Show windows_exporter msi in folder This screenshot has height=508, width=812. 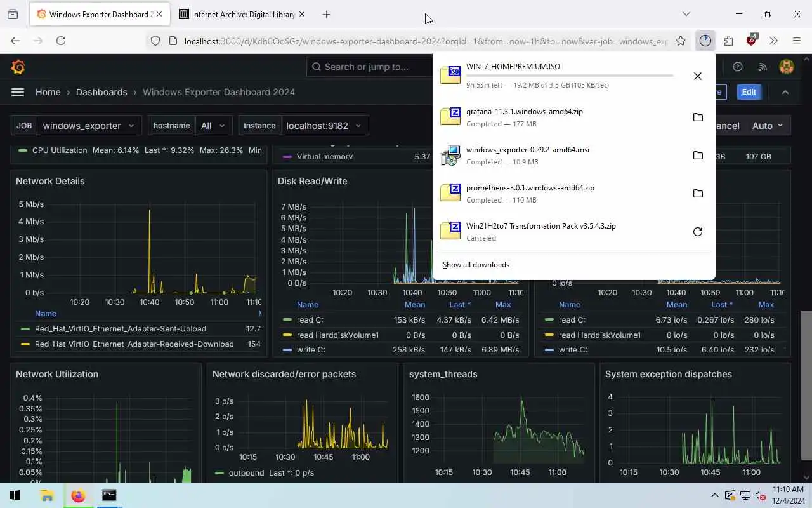[698, 156]
